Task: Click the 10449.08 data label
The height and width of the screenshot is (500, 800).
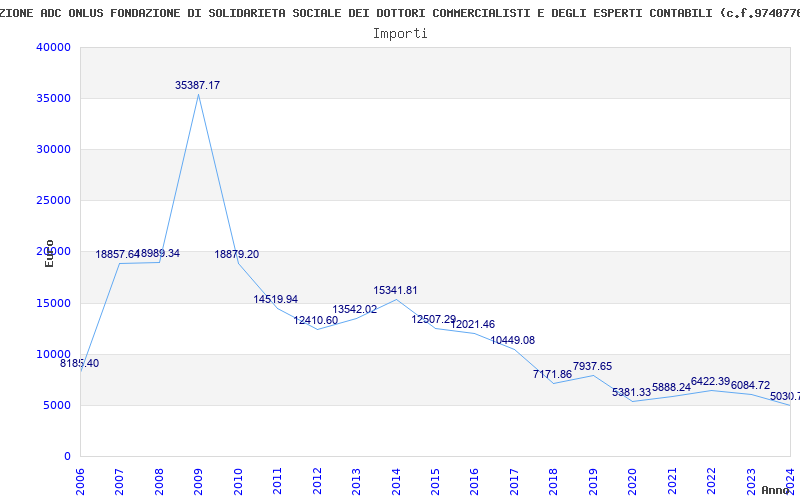Action: pos(513,340)
